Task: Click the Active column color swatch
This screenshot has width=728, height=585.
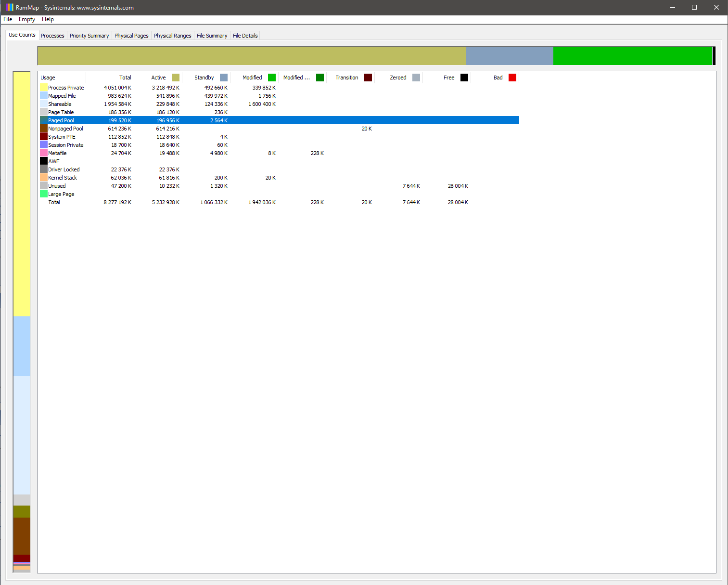Action: tap(176, 78)
